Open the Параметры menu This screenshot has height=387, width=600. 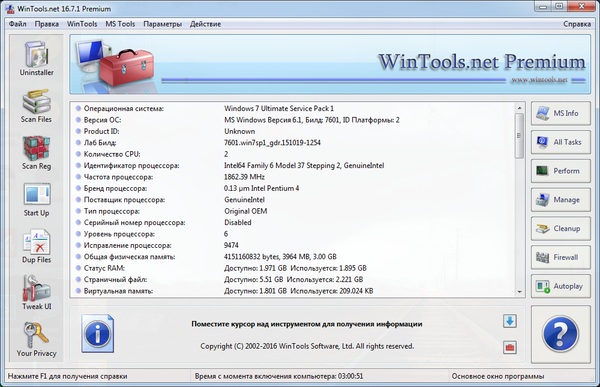(x=163, y=24)
